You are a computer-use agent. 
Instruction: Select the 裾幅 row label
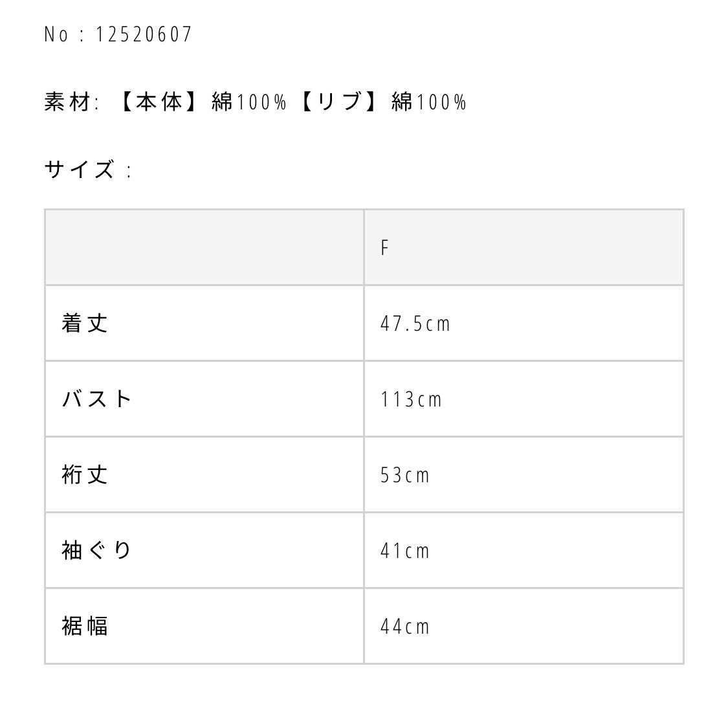(x=85, y=626)
